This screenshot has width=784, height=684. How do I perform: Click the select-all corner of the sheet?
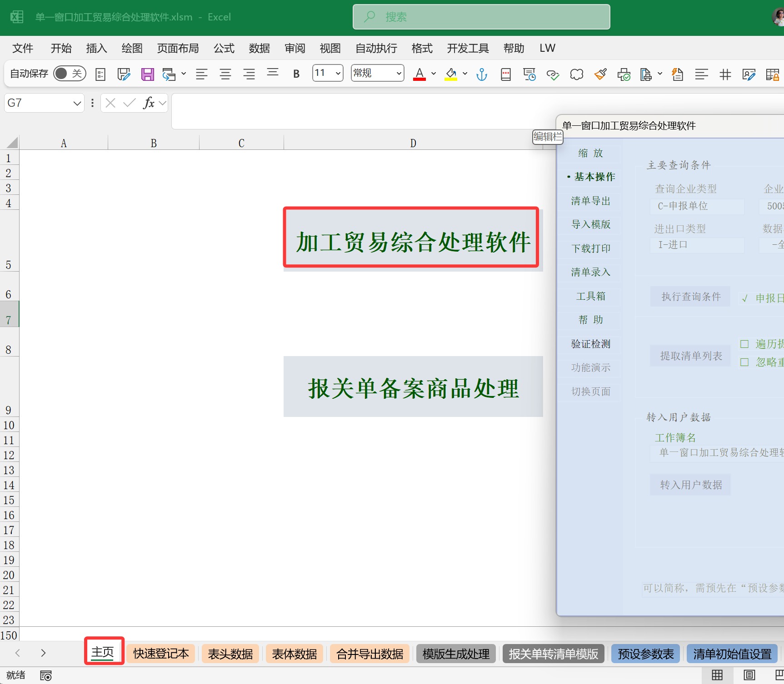12,143
